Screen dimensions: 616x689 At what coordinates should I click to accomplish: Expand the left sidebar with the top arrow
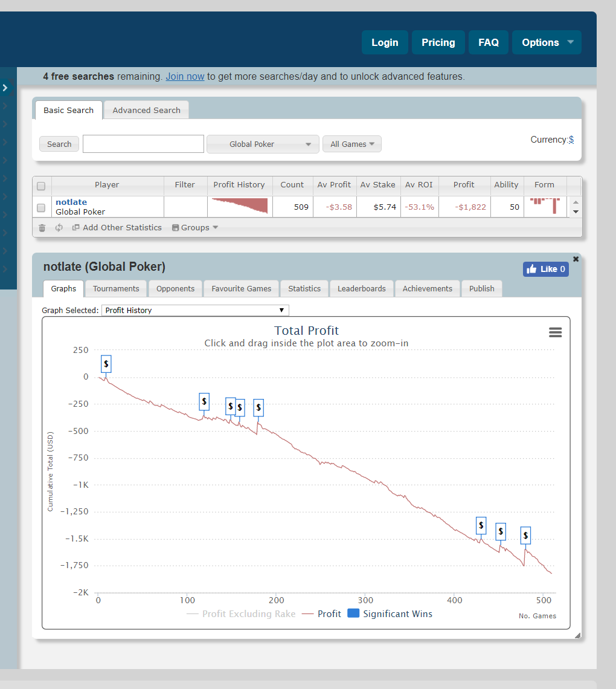(5, 88)
